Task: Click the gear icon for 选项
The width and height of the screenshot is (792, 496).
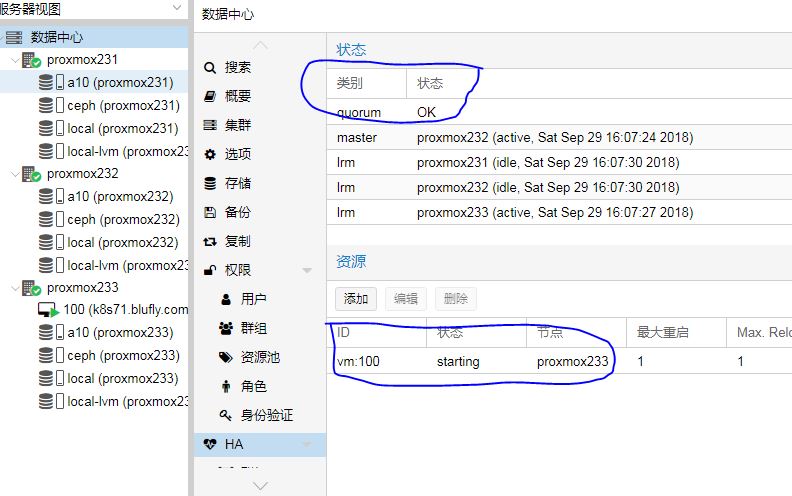Action: click(x=210, y=154)
